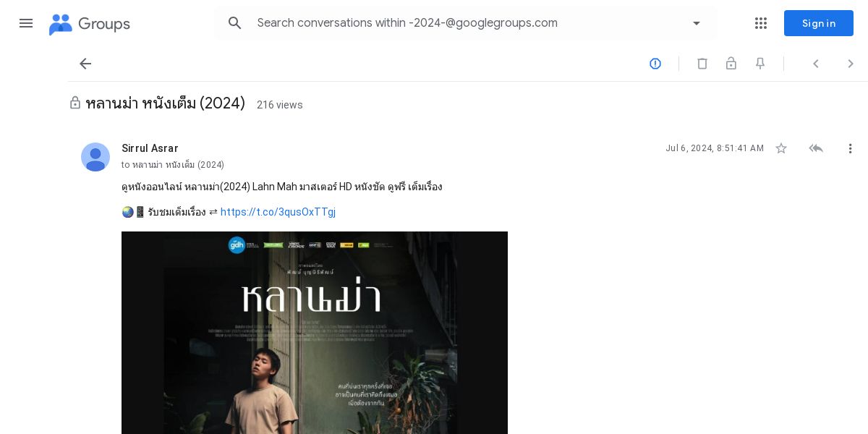Delete the conversation with trash icon
This screenshot has height=434, width=868.
(x=702, y=64)
